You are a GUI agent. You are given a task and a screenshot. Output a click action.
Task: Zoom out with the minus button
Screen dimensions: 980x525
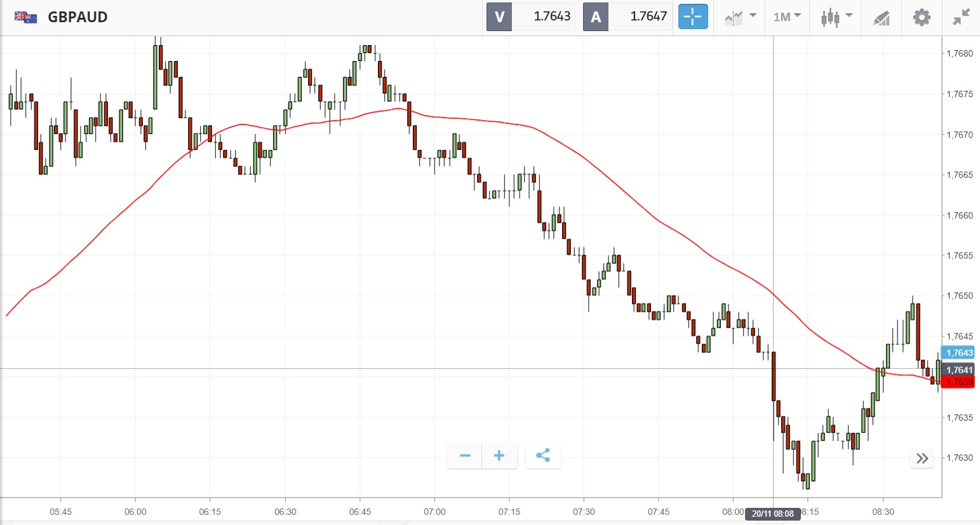click(465, 456)
